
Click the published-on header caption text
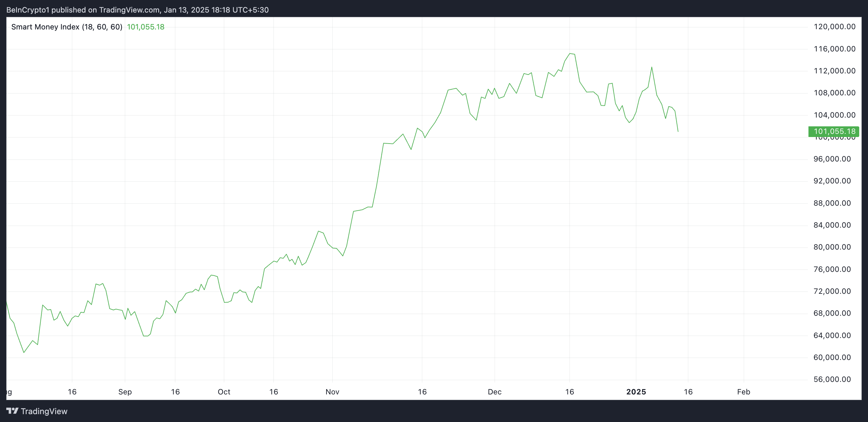click(138, 10)
